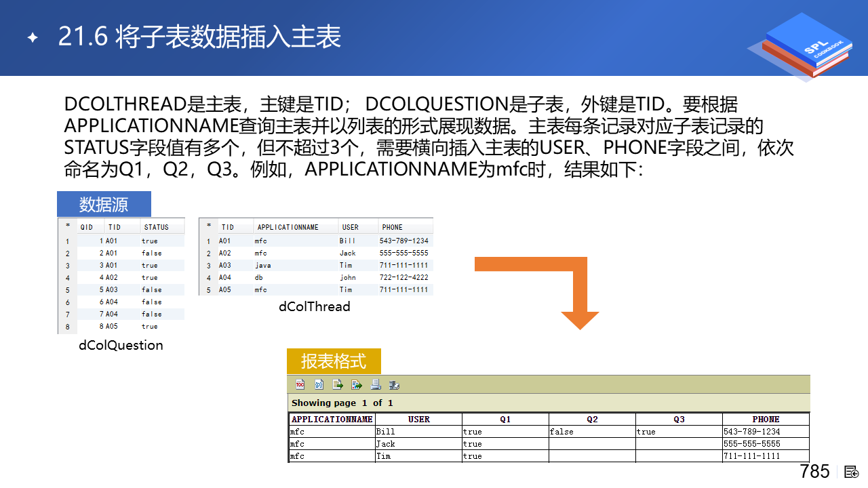Select the "java" cell in dColThread
Viewport: 868px width, 488px height.
click(263, 265)
